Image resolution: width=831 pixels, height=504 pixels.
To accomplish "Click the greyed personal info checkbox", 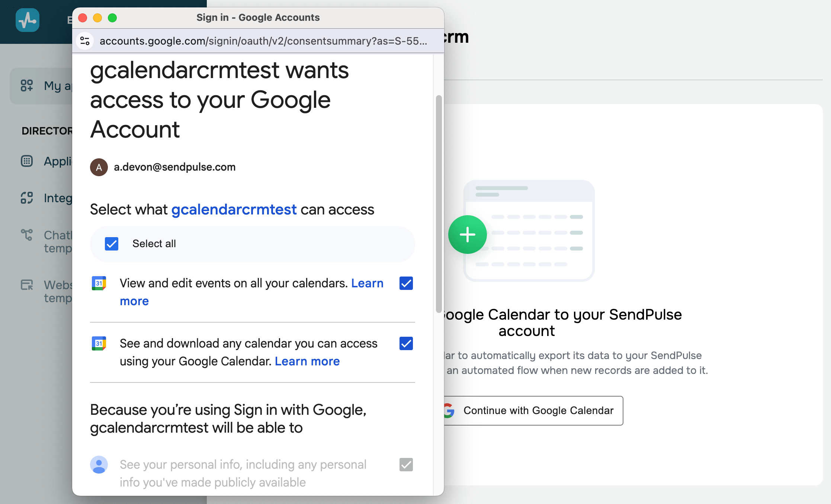I will pos(406,465).
